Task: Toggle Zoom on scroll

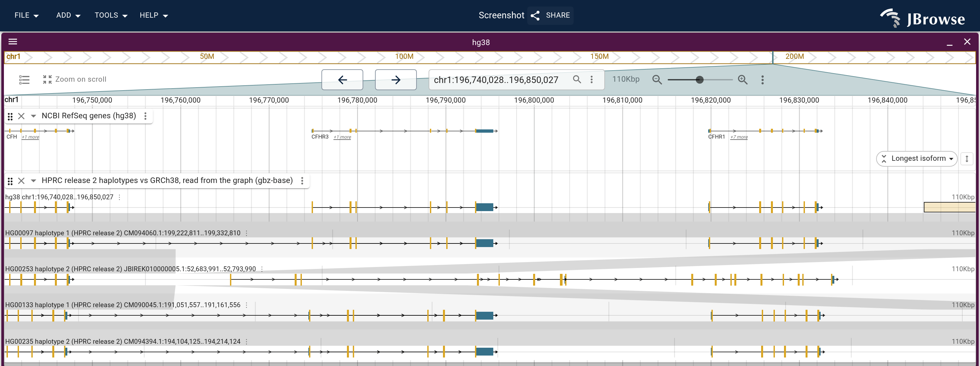Action: [x=74, y=79]
